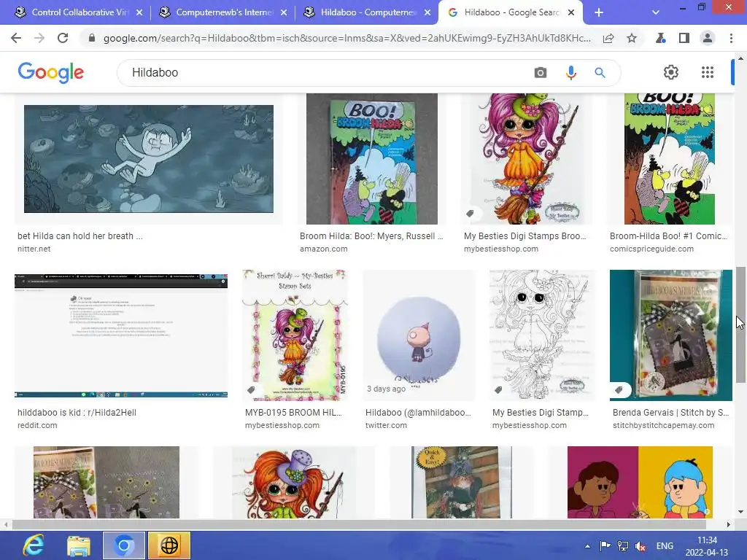Screen dimensions: 747x560
Task: Open the muted volume tray icon
Action: (640, 546)
